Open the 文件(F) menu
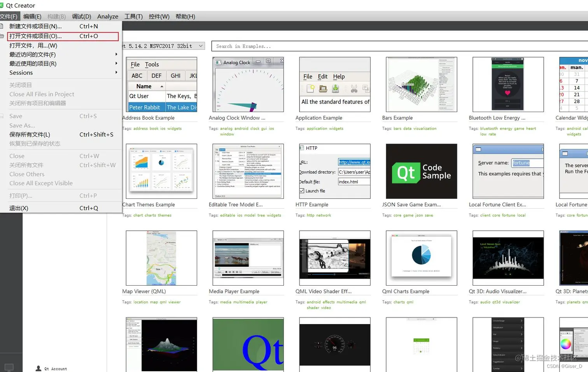The height and width of the screenshot is (372, 588). pyautogui.click(x=9, y=16)
